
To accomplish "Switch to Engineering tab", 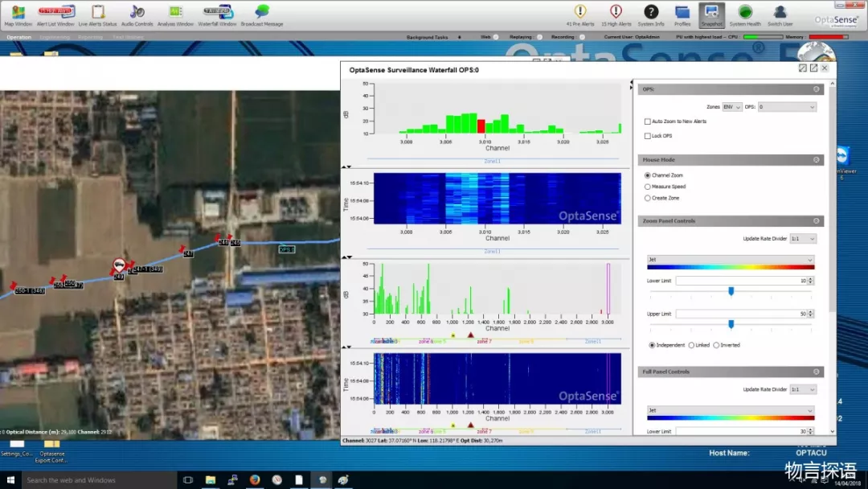I will 55,37.
